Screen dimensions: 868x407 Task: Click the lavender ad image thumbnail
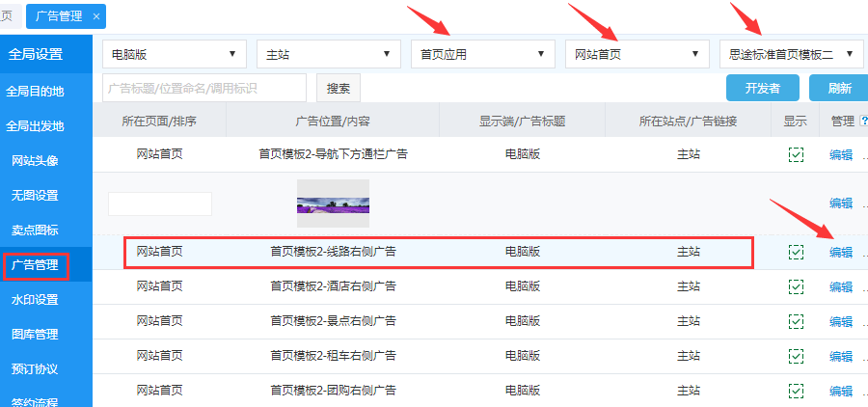click(333, 203)
